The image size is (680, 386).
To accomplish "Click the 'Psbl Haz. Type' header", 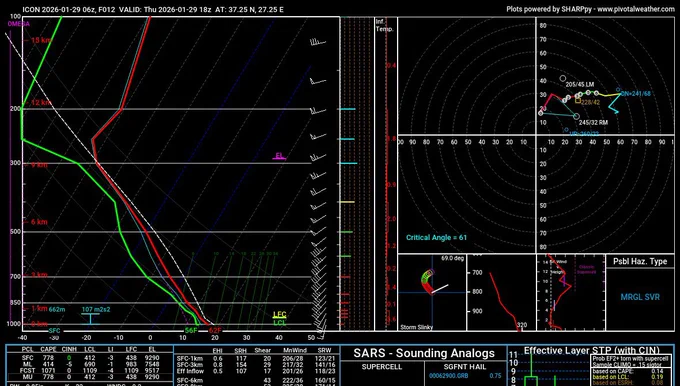I will (640, 262).
